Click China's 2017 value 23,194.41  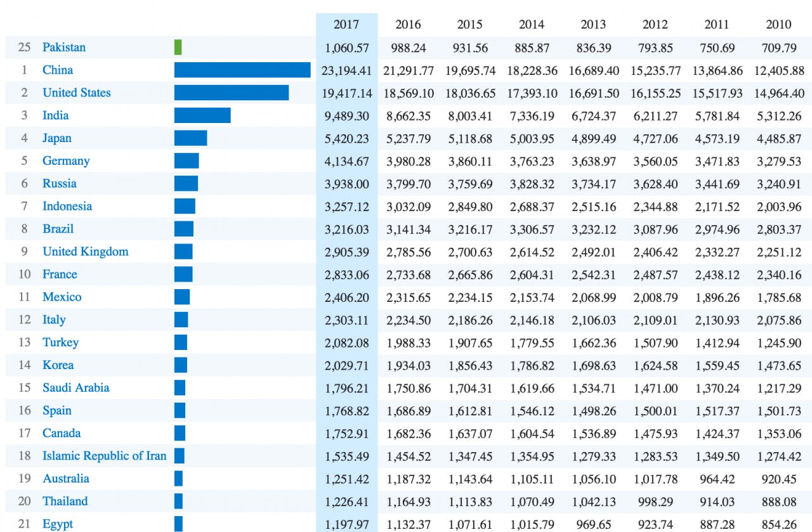346,70
